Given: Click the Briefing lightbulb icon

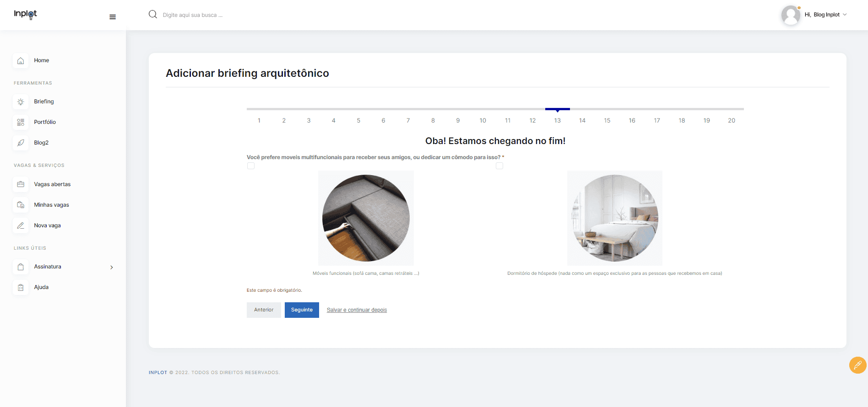Looking at the screenshot, I should 21,102.
